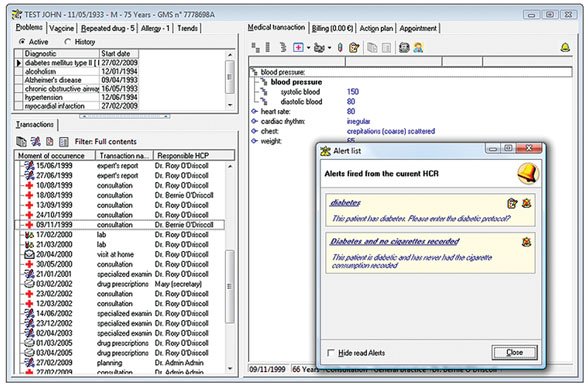Click Close button in Alert list
The width and height of the screenshot is (588, 387).
point(514,352)
